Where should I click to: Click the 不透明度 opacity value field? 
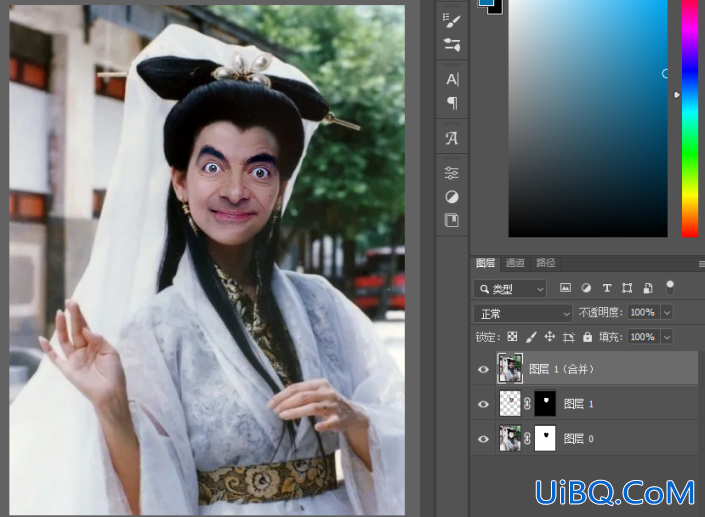[x=643, y=312]
